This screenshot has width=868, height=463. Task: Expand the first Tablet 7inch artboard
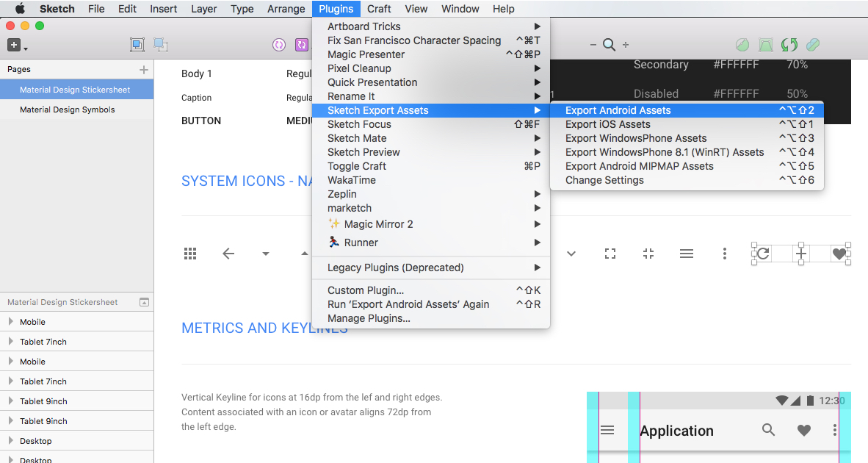[10, 341]
